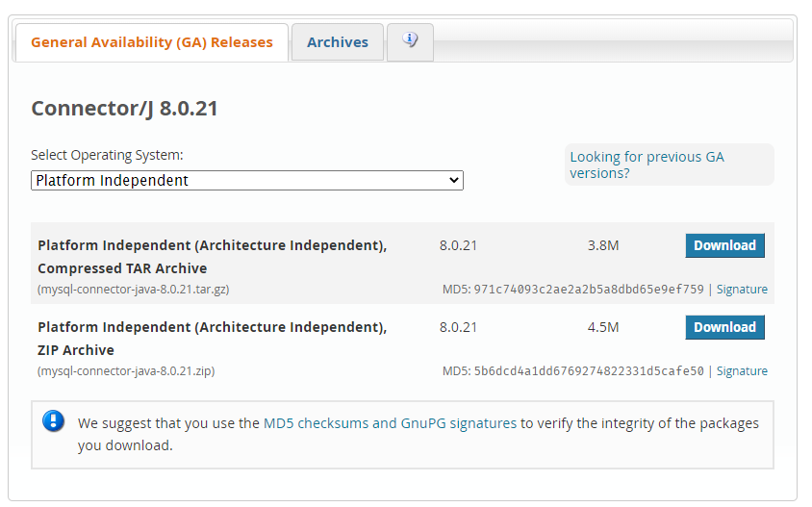Viewport: 812px width, 507px height.
Task: Click the 3.8M file size value
Action: pyautogui.click(x=603, y=245)
